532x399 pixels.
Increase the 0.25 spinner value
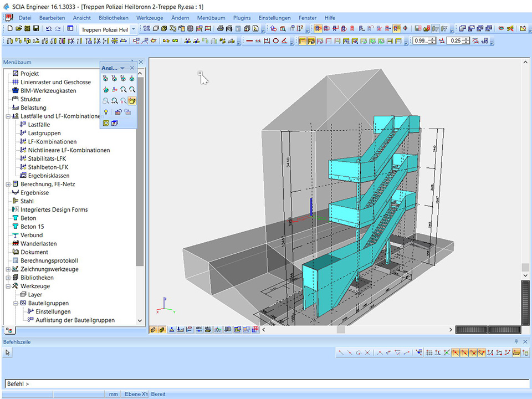(x=467, y=38)
